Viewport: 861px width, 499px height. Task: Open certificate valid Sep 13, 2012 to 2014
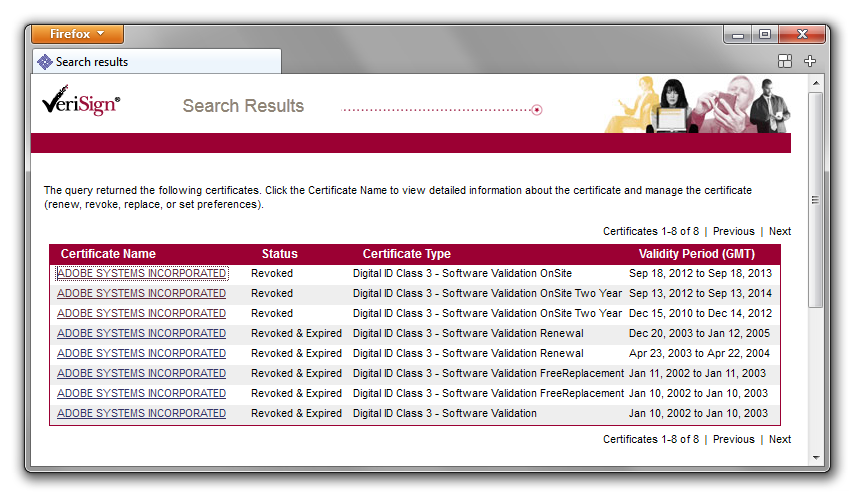pyautogui.click(x=142, y=294)
